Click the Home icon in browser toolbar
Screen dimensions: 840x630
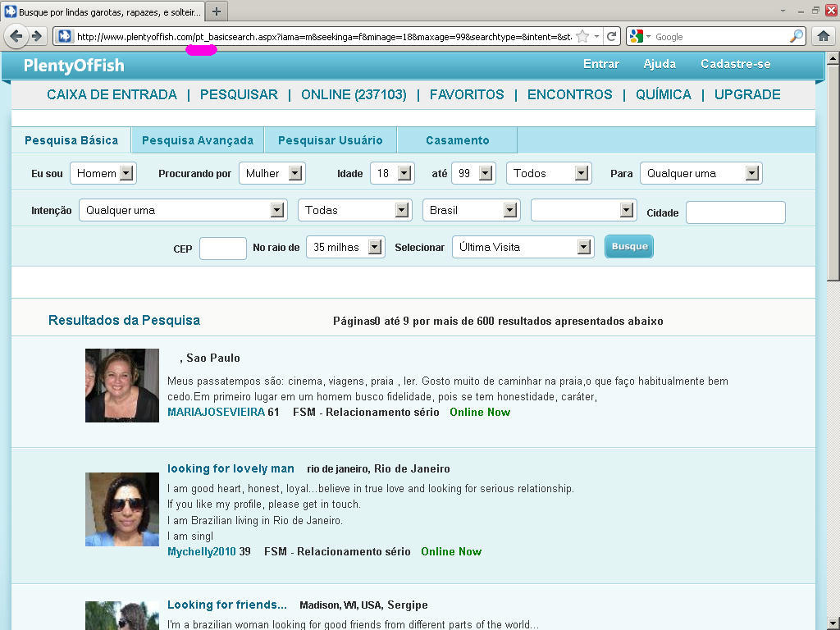click(x=824, y=36)
